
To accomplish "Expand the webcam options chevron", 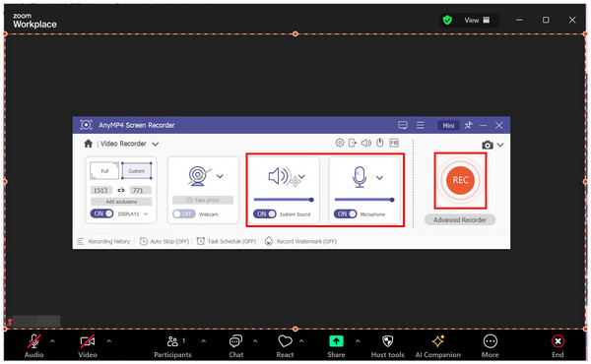I will [x=220, y=176].
